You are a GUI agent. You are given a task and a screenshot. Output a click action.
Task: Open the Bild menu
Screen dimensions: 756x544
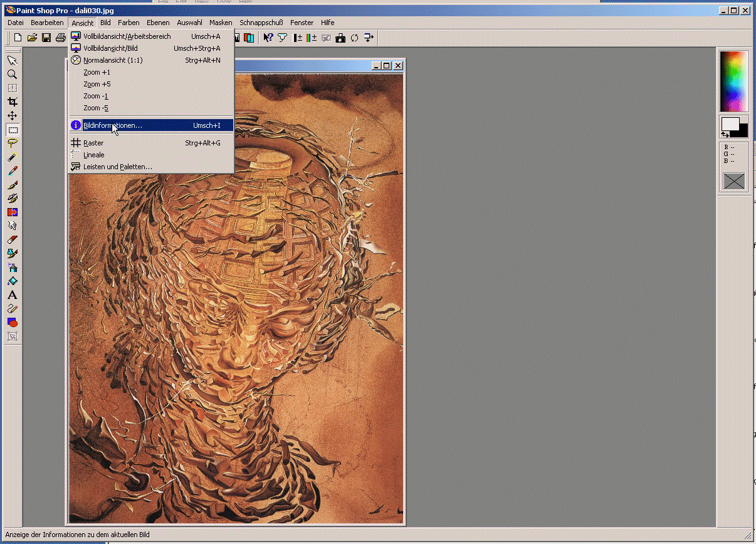(105, 23)
